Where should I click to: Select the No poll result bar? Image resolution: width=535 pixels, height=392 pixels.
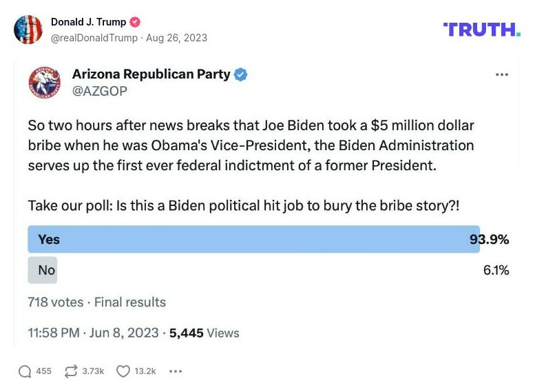pos(43,270)
